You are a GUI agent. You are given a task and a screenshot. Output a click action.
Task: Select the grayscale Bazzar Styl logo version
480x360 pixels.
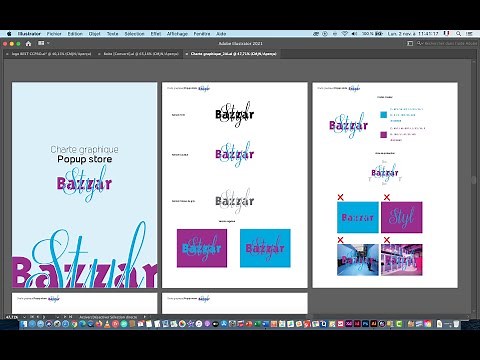coord(235,201)
